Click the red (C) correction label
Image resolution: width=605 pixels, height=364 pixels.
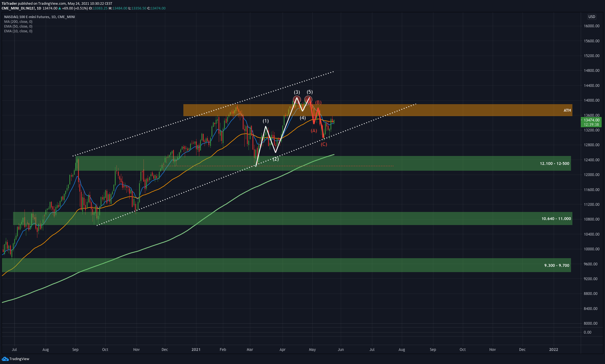pyautogui.click(x=324, y=144)
